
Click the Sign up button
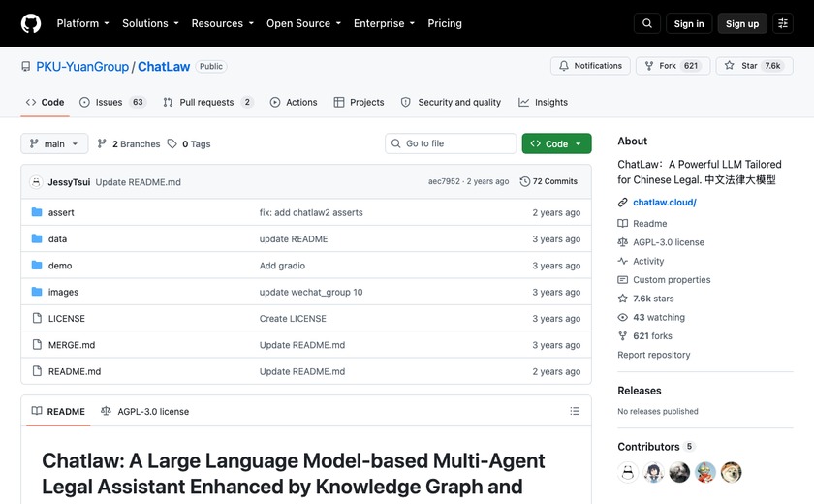[x=742, y=23]
